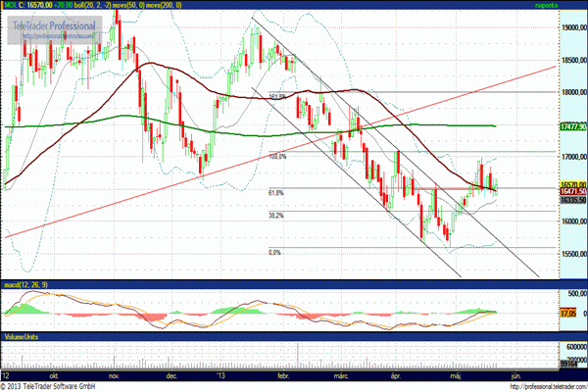The height and width of the screenshot is (392, 588).
Task: Click the 16000,00 price axis label
Action: point(574,221)
